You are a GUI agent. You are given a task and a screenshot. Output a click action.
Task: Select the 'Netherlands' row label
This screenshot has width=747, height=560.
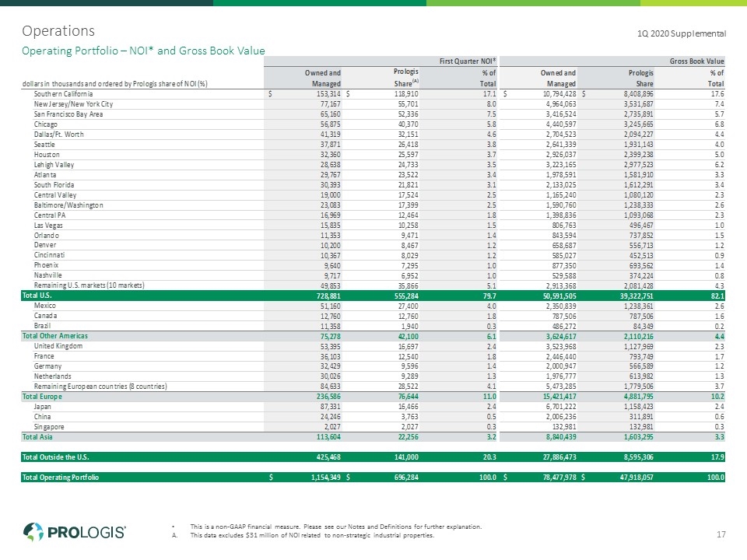pos(52,376)
